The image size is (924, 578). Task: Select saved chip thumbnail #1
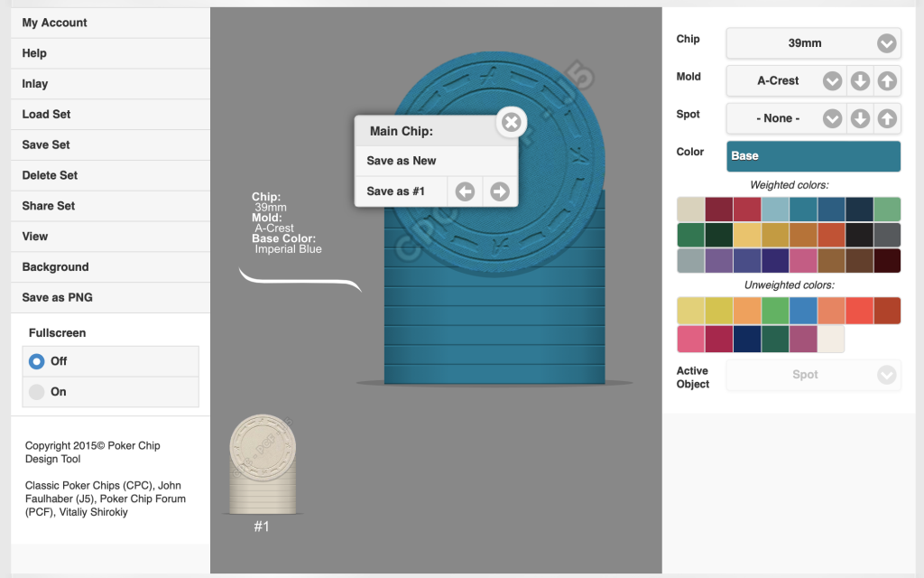[263, 465]
